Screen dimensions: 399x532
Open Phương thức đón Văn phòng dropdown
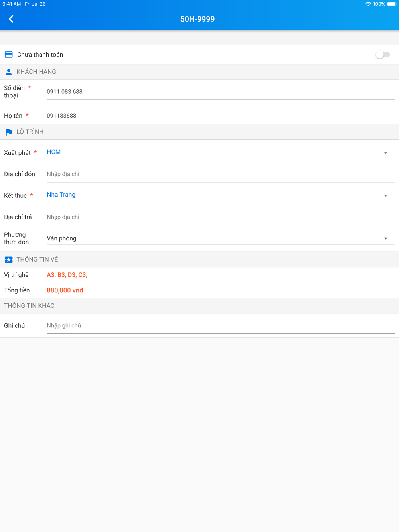pos(221,238)
